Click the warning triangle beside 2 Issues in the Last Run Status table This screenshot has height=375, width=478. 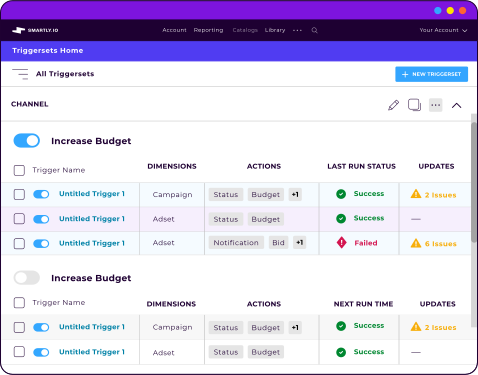point(416,194)
